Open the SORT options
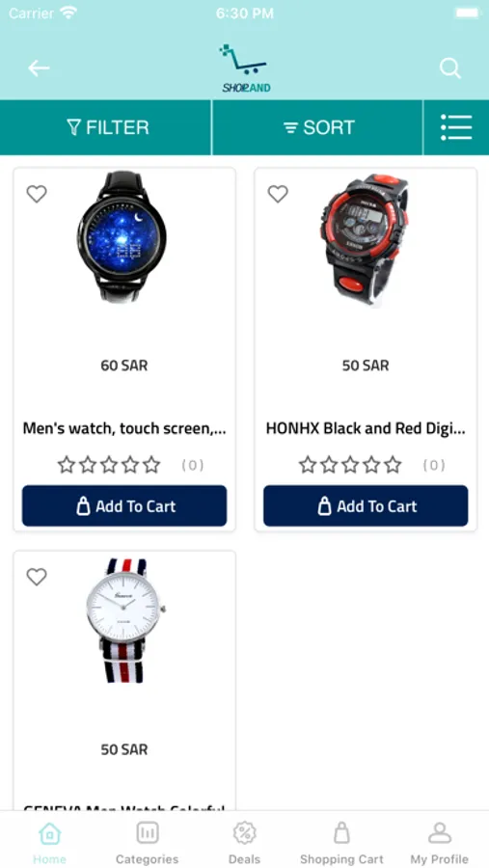Viewport: 489px width, 868px height. (318, 127)
